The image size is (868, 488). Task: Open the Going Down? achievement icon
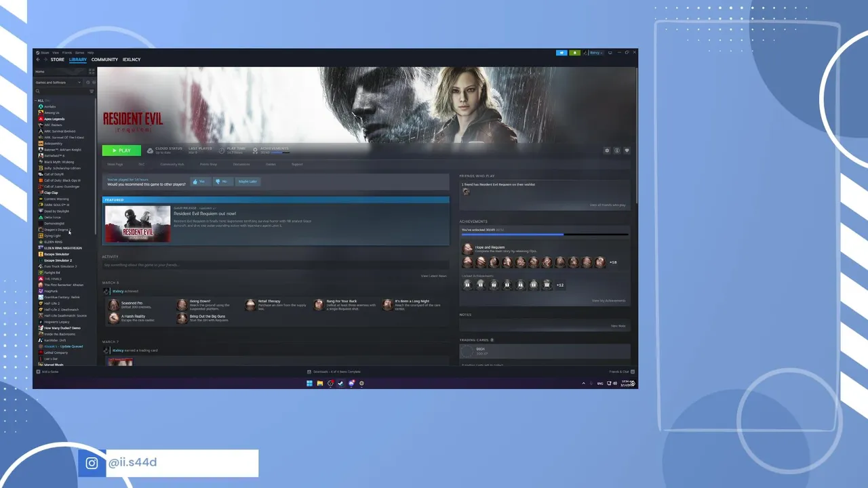182,305
